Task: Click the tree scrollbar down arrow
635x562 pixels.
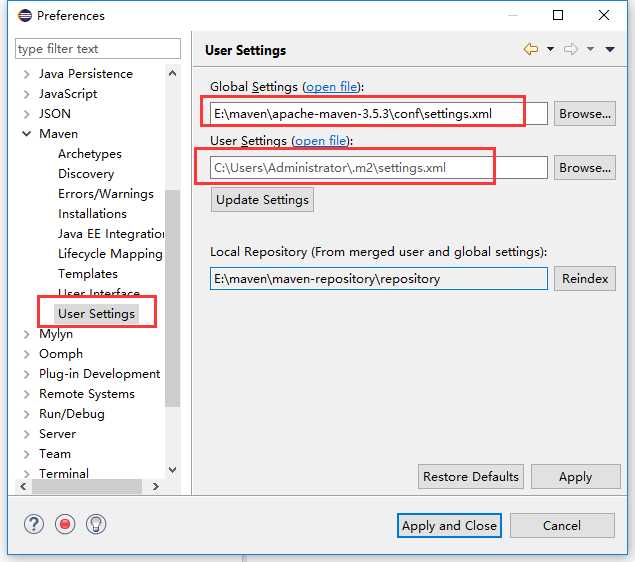Action: point(172,469)
